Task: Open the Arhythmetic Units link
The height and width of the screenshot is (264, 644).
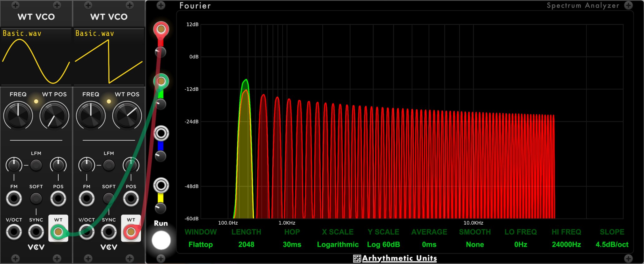Action: (395, 258)
